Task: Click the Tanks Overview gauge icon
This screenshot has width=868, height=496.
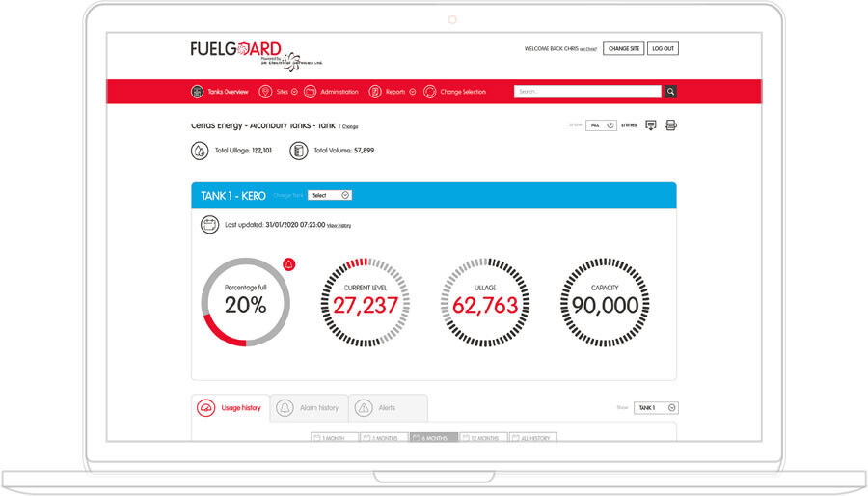Action: coord(197,92)
